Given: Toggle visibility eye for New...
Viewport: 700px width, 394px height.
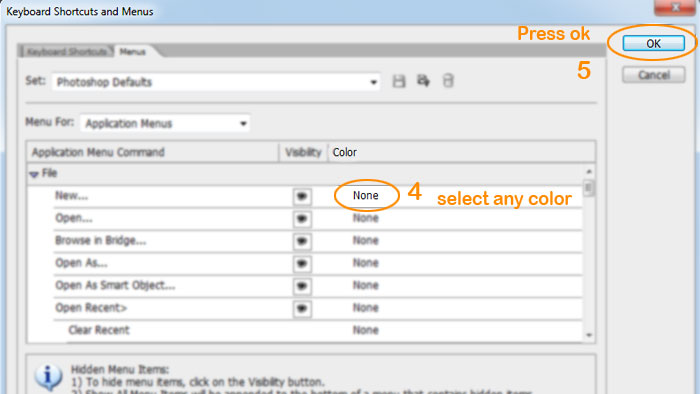Looking at the screenshot, I should [x=302, y=196].
